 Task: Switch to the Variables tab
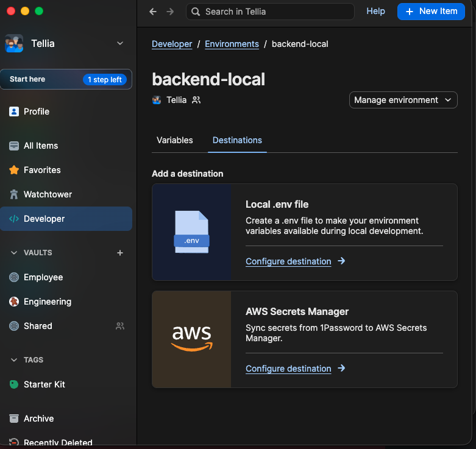pyautogui.click(x=174, y=140)
